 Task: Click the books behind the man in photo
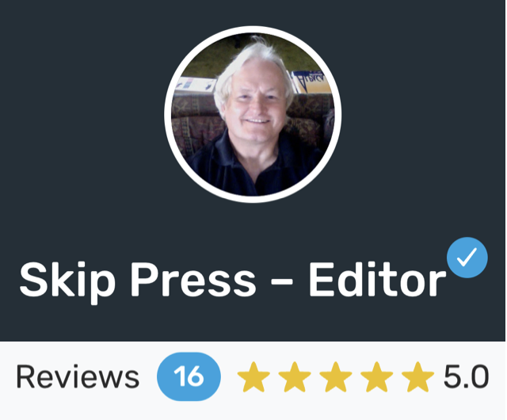coord(311,82)
